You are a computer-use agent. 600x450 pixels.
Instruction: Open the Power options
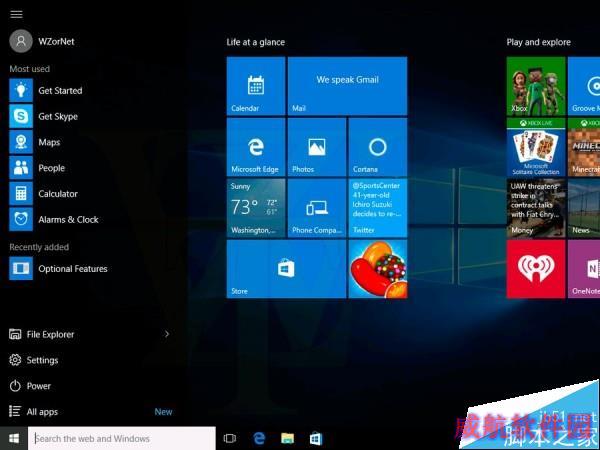[x=30, y=386]
